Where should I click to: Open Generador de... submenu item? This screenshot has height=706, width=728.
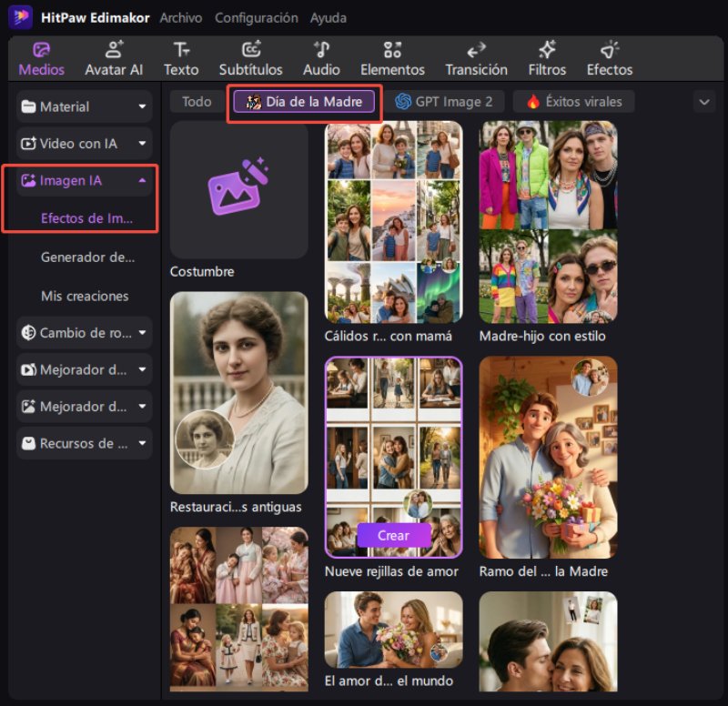[87, 257]
